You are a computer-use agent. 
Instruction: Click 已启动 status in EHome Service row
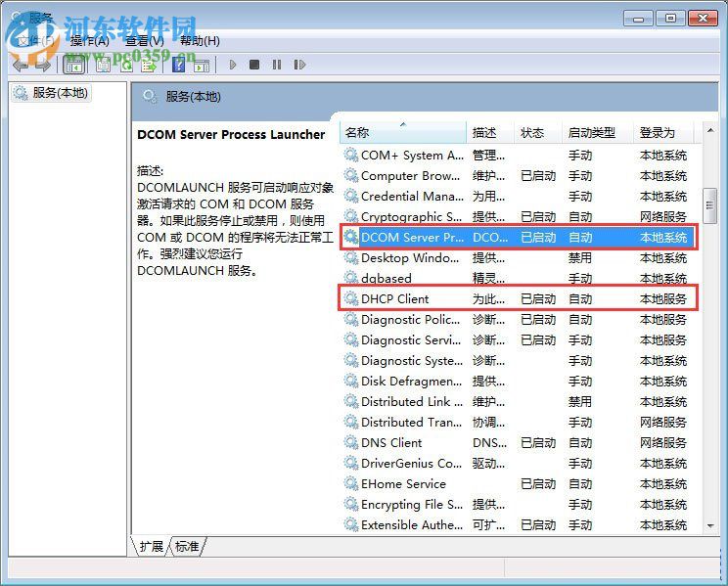point(538,484)
